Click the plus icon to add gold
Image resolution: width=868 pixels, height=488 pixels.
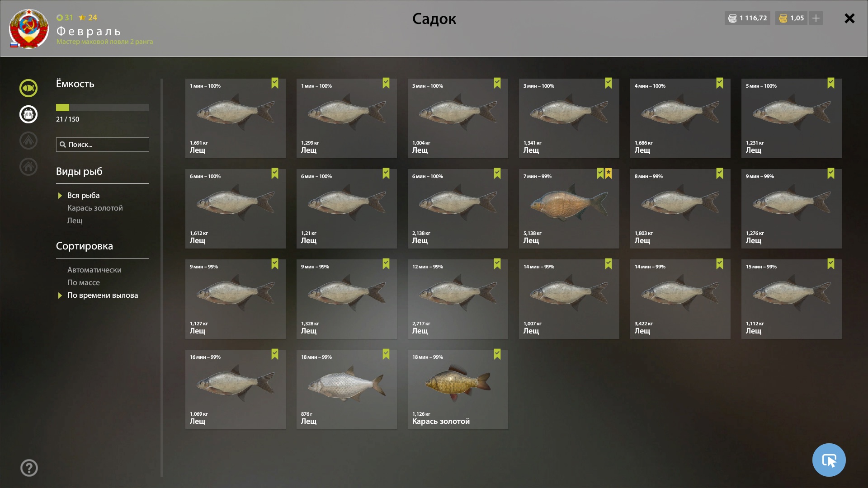tap(816, 18)
